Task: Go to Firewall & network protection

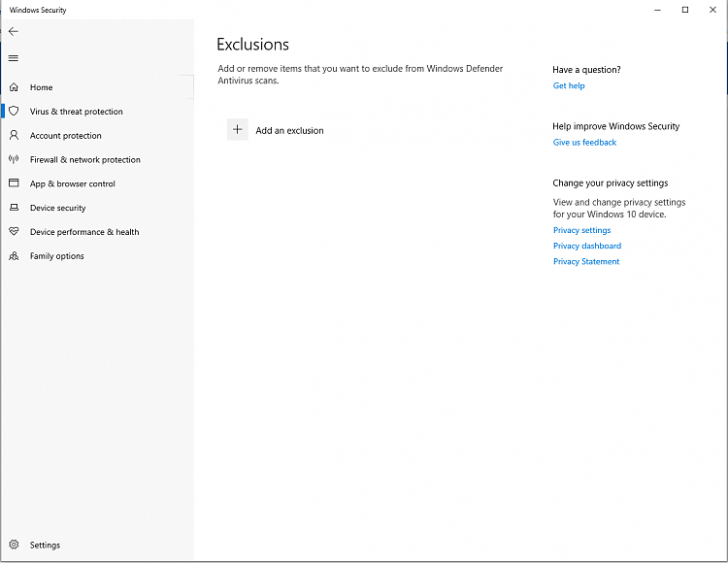Action: pyautogui.click(x=85, y=159)
